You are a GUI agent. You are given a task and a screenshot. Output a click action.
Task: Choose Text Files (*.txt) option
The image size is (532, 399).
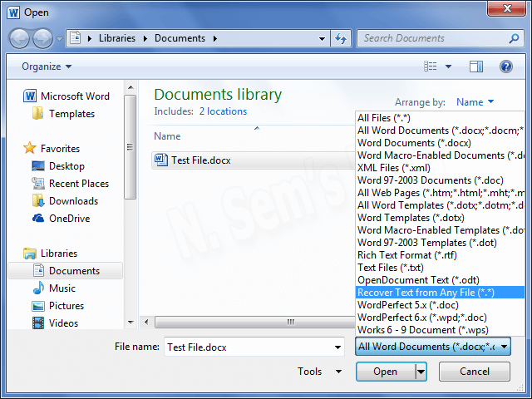tap(440, 268)
